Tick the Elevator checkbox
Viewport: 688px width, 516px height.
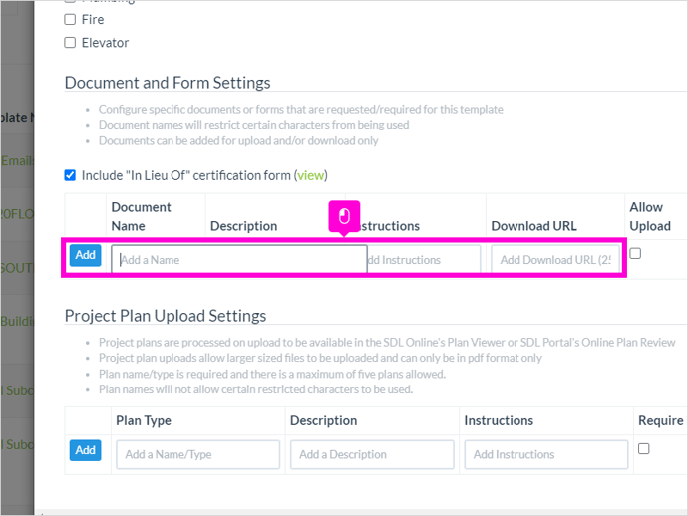pos(70,43)
